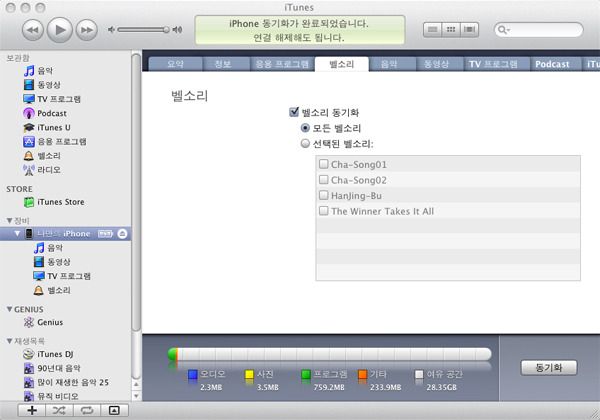Switch to 응용 프로그램 tab

(x=282, y=64)
